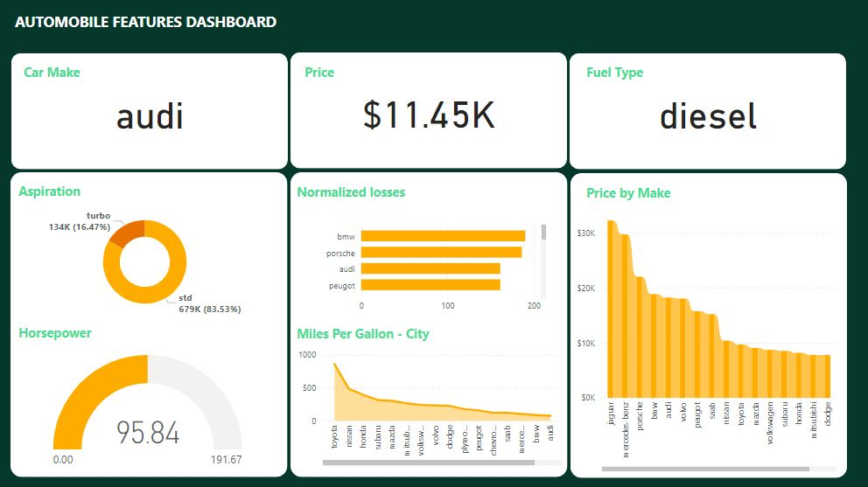Screen dimensions: 868x487
Task: Click the nissan bar in Price by Make
Action: click(726, 369)
